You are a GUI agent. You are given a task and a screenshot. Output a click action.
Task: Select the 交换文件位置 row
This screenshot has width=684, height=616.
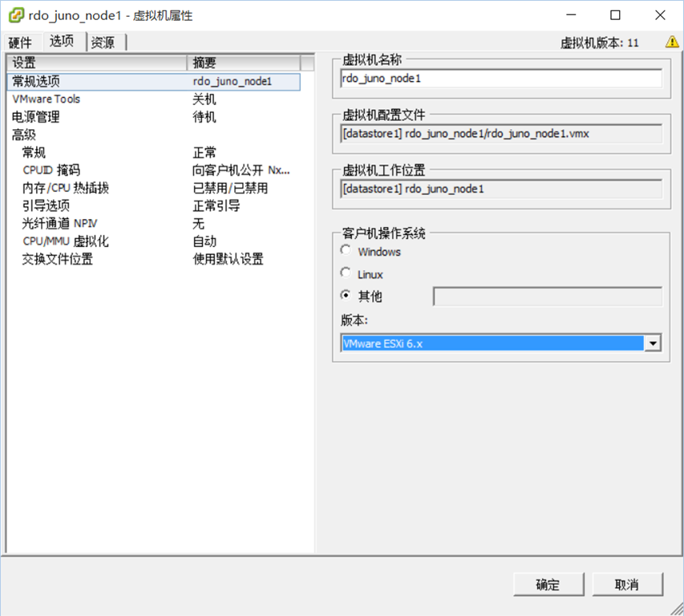coord(154,259)
